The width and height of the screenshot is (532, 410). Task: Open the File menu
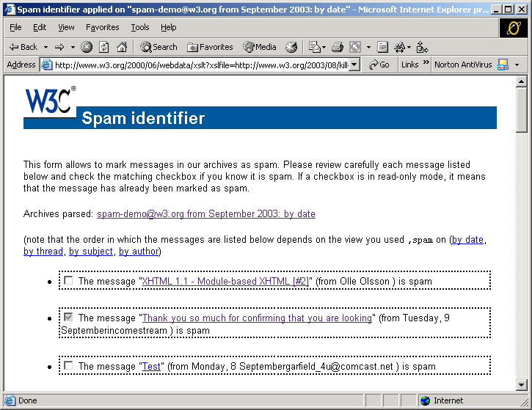(15, 27)
